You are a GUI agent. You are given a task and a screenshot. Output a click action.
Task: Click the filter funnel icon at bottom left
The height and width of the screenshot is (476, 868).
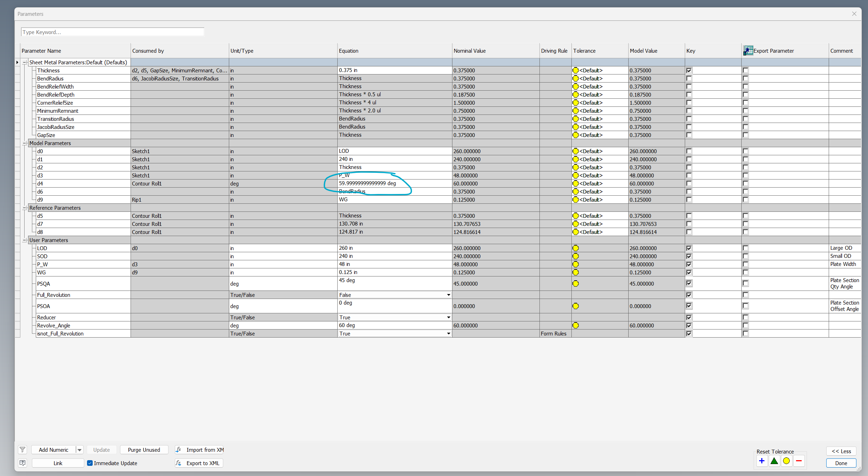[x=22, y=450]
